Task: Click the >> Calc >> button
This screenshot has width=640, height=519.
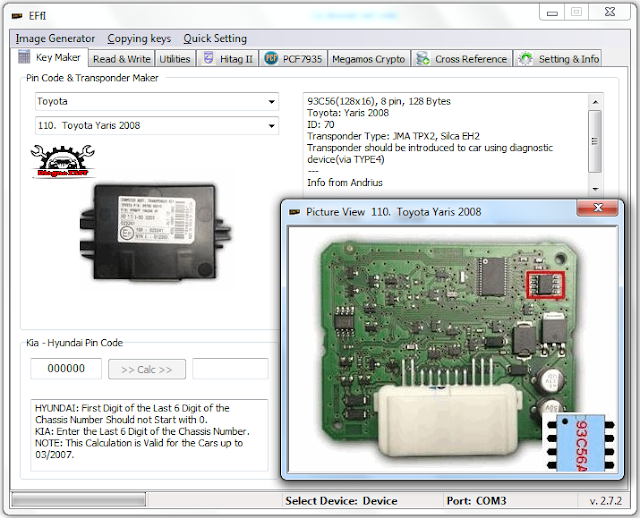Action: point(147,369)
